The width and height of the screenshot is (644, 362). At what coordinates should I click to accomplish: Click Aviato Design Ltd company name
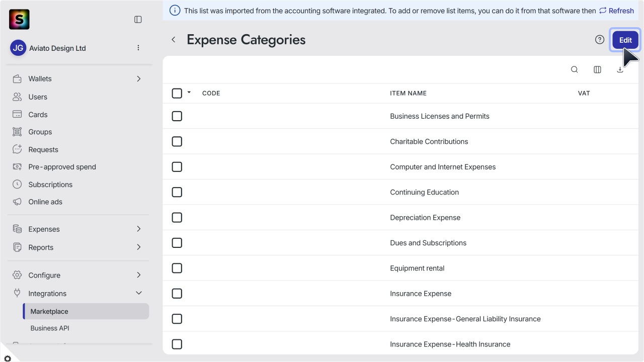pos(57,48)
